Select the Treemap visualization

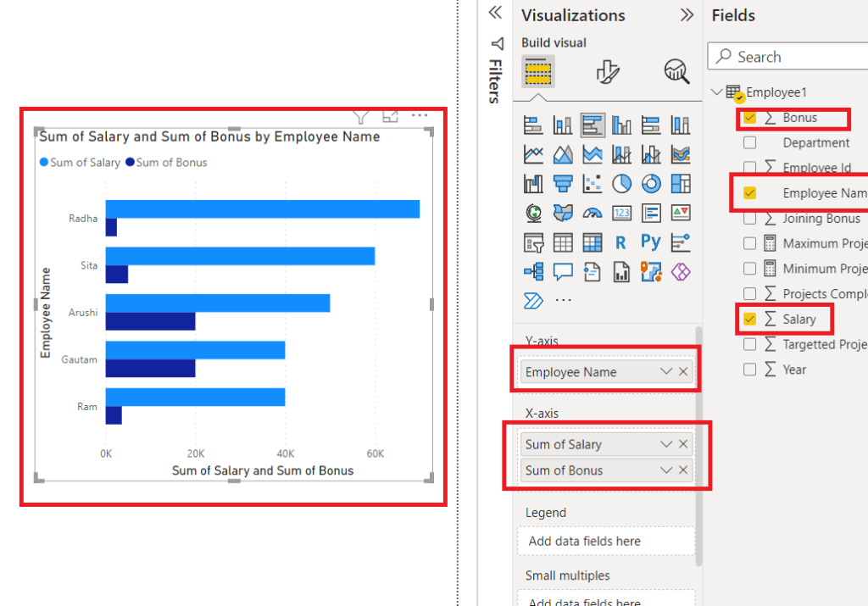681,183
